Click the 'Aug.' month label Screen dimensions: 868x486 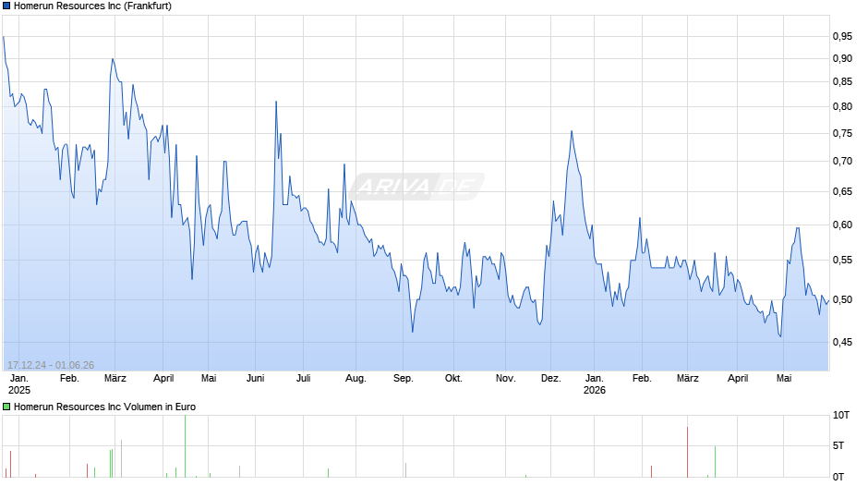tap(356, 379)
